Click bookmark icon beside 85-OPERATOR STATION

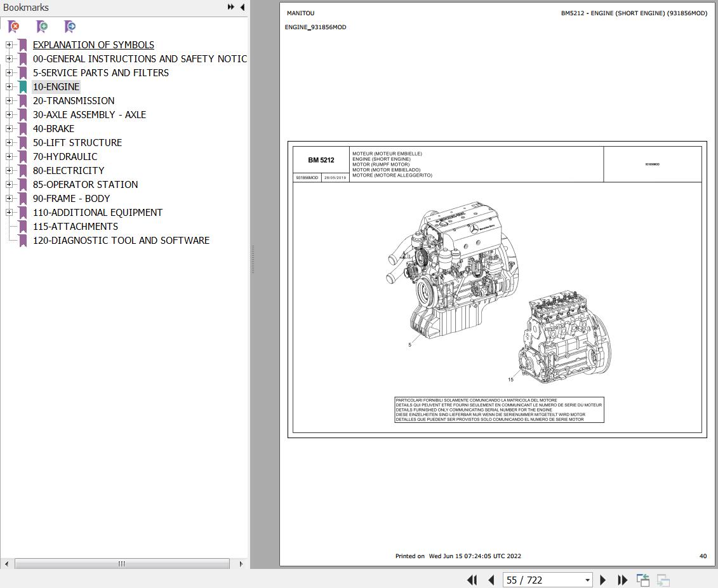23,185
